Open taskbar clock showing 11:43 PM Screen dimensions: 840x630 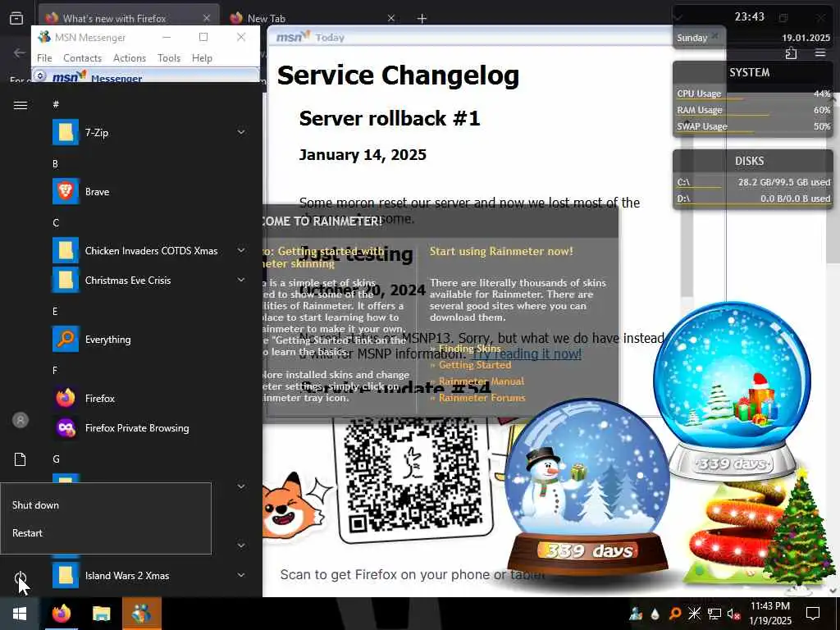pos(769,614)
